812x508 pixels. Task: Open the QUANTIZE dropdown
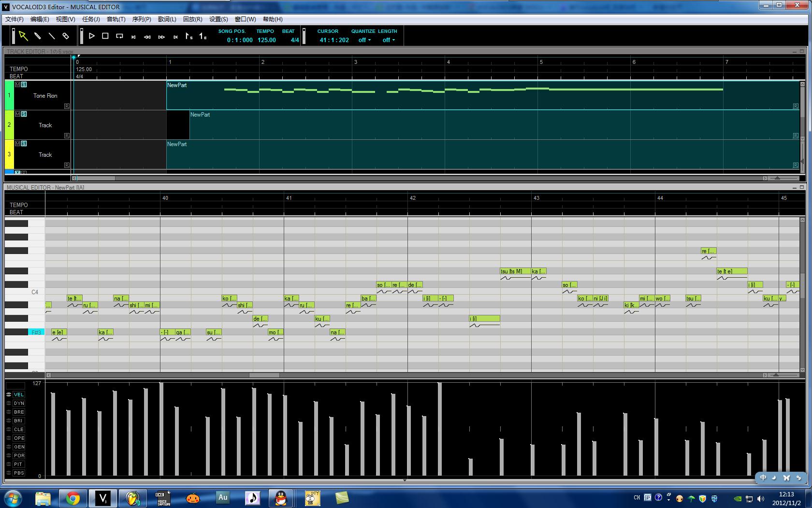tap(364, 40)
